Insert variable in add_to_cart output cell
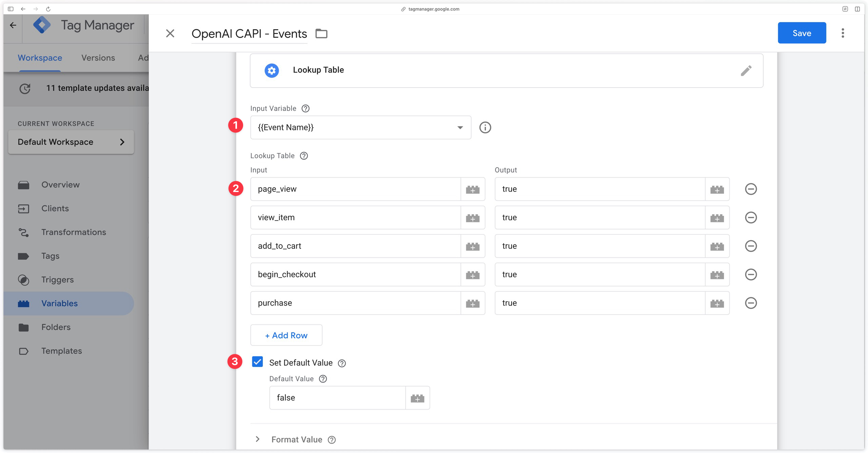868x453 pixels. tap(717, 246)
